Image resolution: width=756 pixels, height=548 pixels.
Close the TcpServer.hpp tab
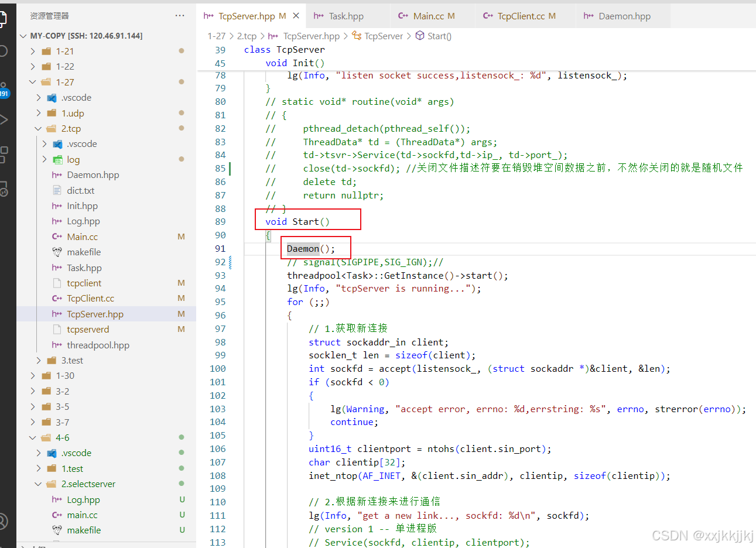(x=296, y=16)
